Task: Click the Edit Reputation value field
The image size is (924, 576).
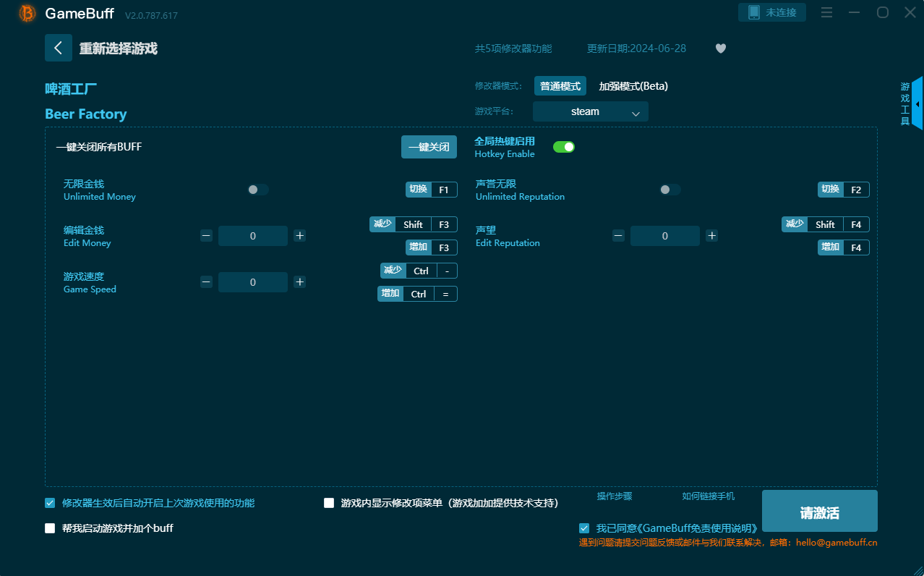Action: [x=665, y=236]
